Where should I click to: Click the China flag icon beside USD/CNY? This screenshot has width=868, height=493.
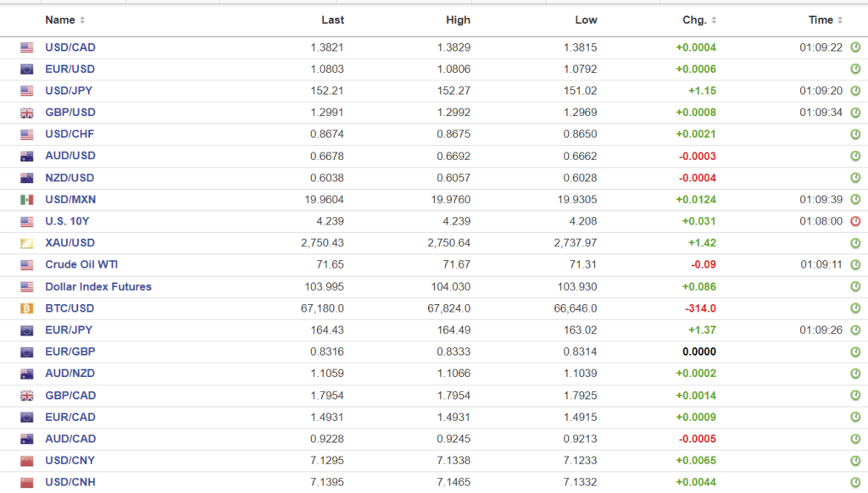pos(27,461)
